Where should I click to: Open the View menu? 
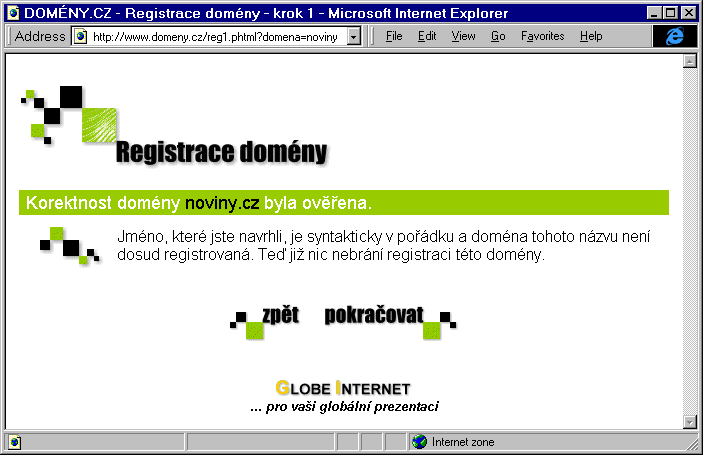tap(463, 36)
